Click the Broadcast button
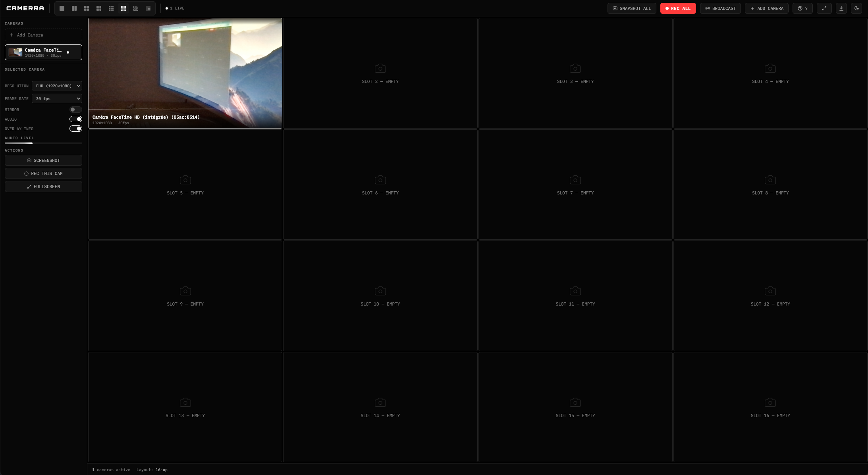The width and height of the screenshot is (868, 475). click(720, 8)
